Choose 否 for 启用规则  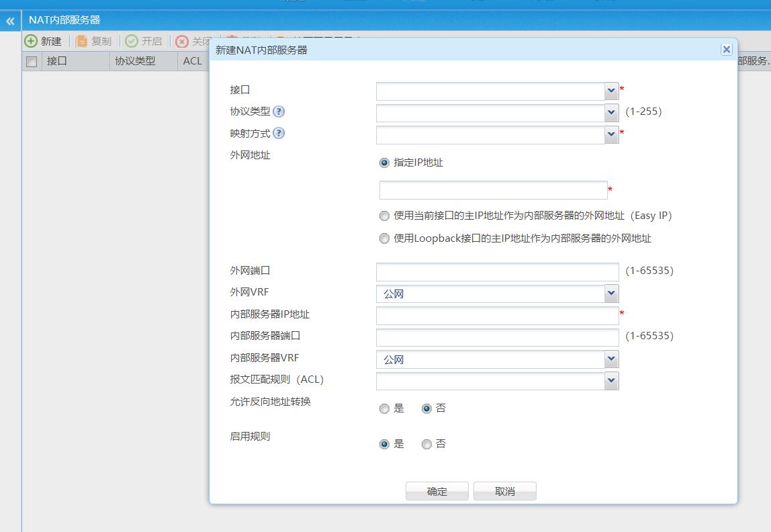click(426, 445)
